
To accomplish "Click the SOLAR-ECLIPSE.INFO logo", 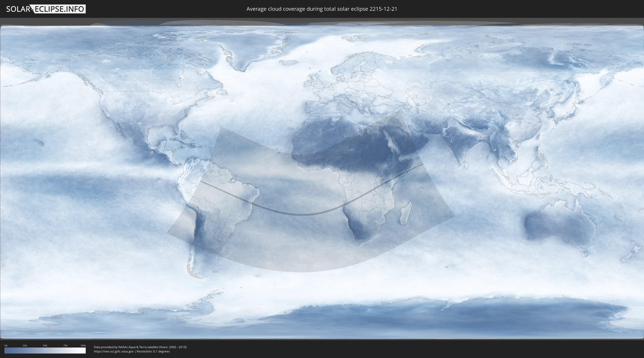I will [46, 9].
